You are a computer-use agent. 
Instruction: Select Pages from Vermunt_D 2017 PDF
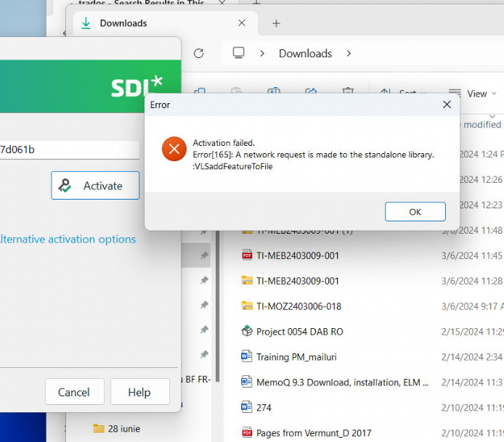(314, 433)
